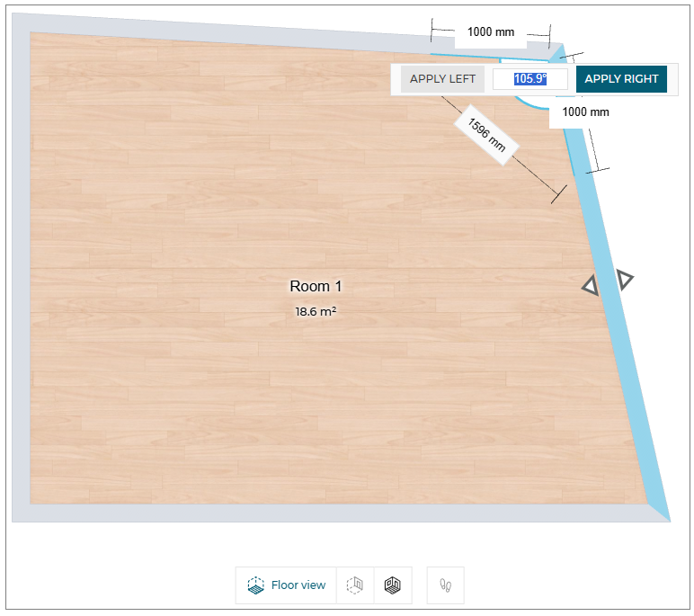The image size is (694, 616).
Task: Click the wooden floor below the Room 1 label
Action: click(x=315, y=405)
